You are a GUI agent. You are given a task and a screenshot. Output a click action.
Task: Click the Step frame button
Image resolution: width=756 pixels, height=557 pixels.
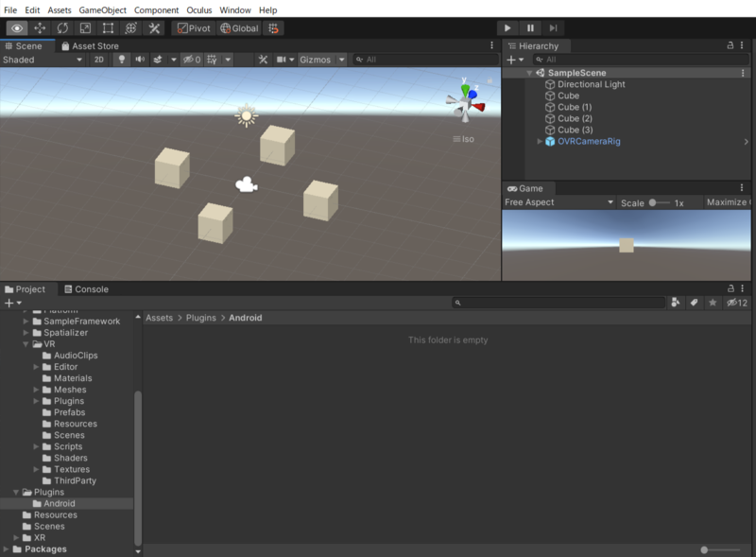(553, 28)
